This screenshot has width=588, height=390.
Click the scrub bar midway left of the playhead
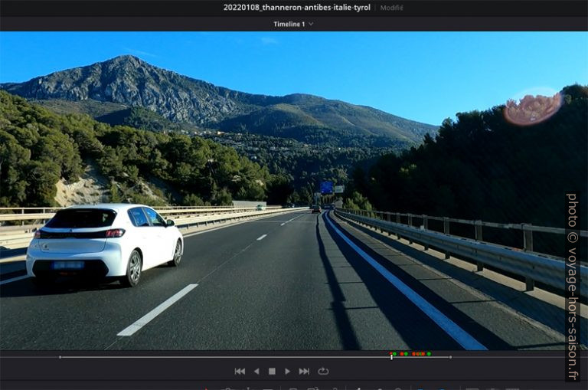point(226,356)
